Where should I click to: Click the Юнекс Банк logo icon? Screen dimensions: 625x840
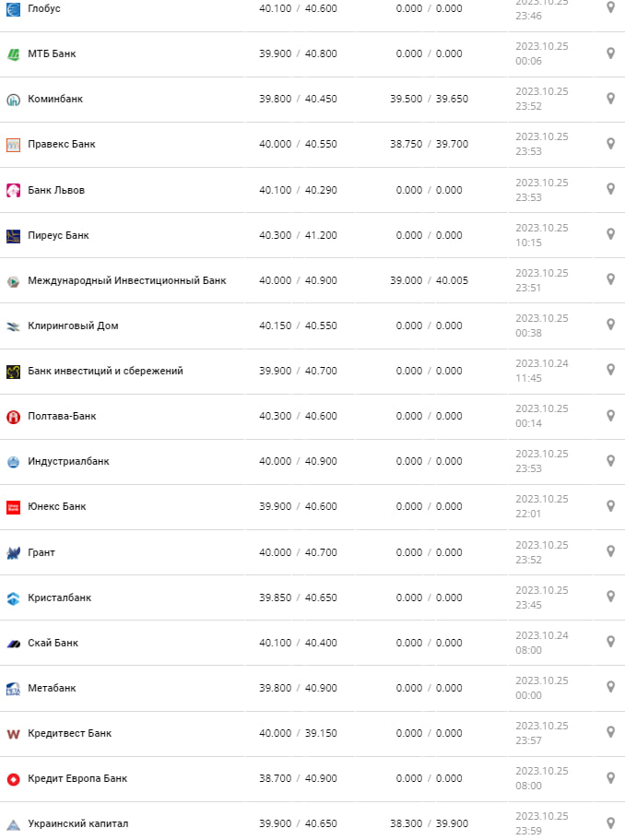tap(13, 507)
